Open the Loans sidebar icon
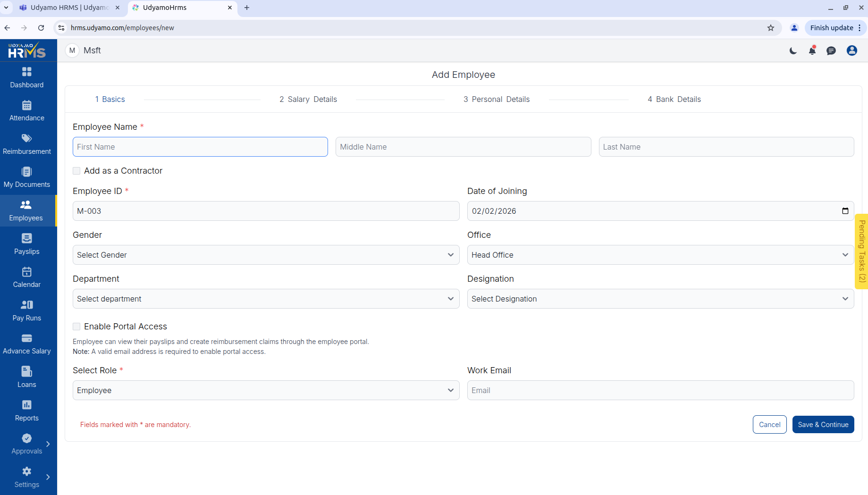Screen dimensions: 868x495 click(x=27, y=372)
